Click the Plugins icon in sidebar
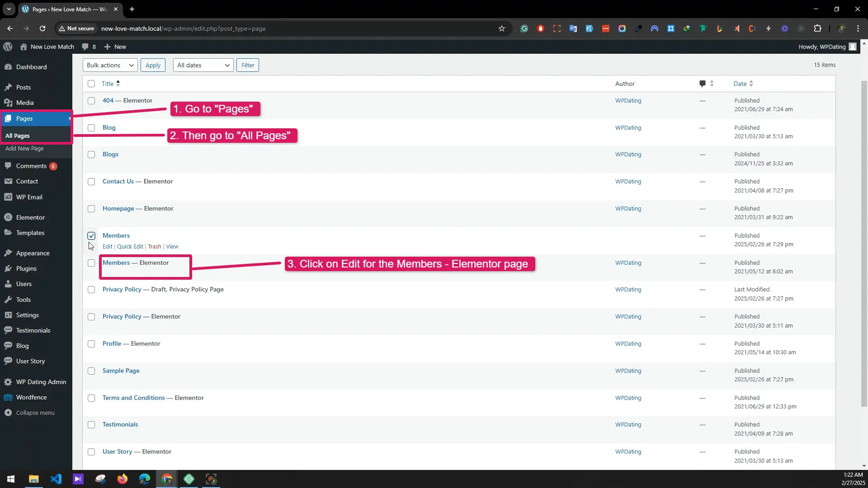This screenshot has height=488, width=868. (x=8, y=268)
